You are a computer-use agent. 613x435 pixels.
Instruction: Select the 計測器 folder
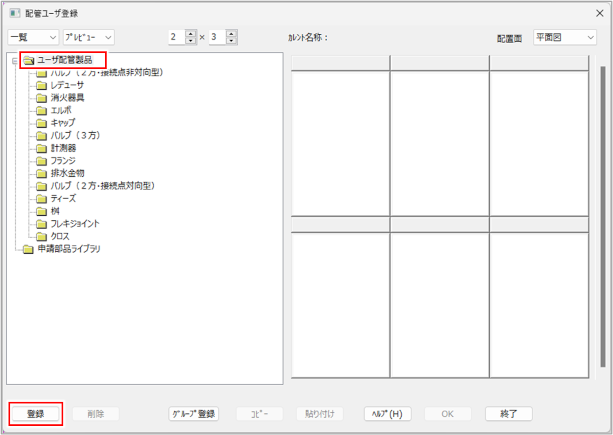(63, 148)
